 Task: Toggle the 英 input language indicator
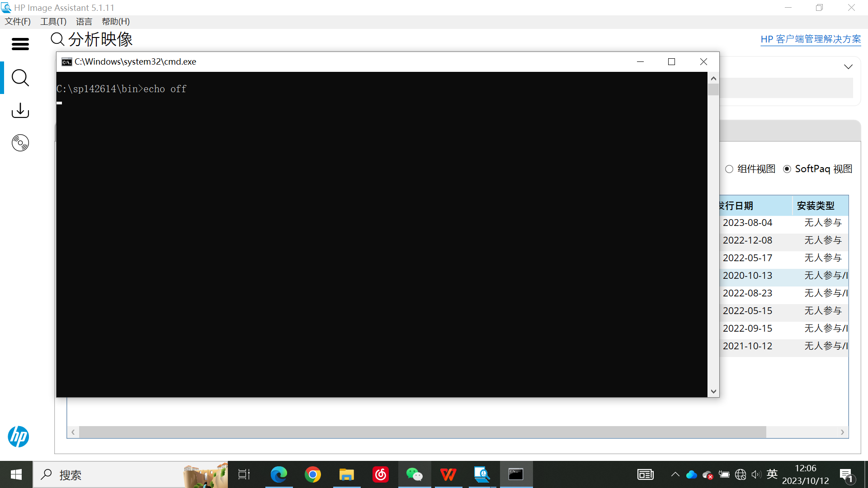click(x=772, y=474)
